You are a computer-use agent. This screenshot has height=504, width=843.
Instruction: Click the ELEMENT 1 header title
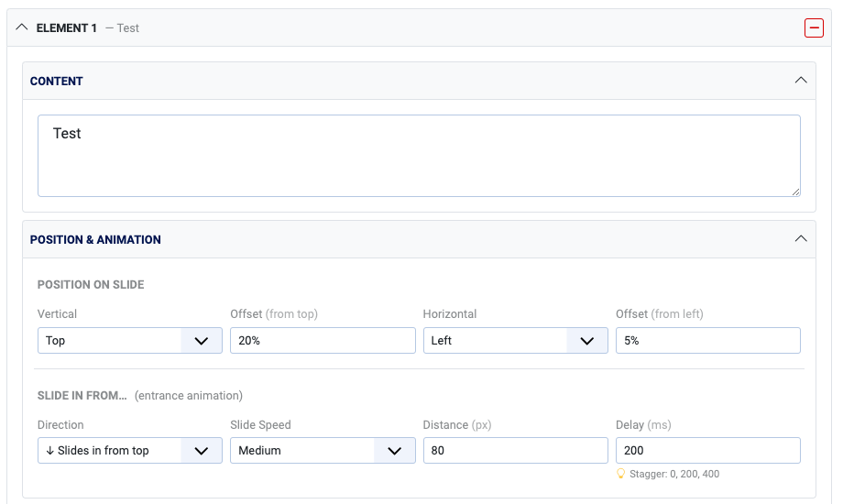click(x=66, y=28)
